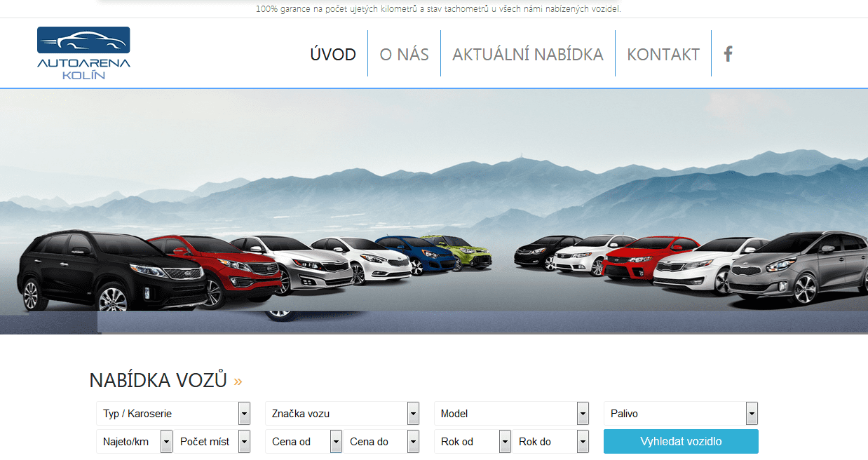
Task: Click the Vyhledat vozidlo button
Action: click(681, 442)
